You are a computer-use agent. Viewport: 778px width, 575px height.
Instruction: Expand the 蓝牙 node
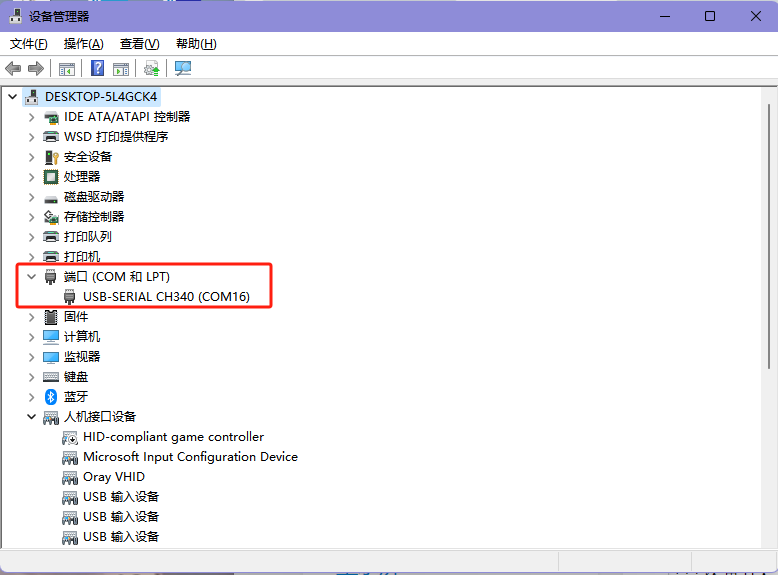pyautogui.click(x=32, y=397)
